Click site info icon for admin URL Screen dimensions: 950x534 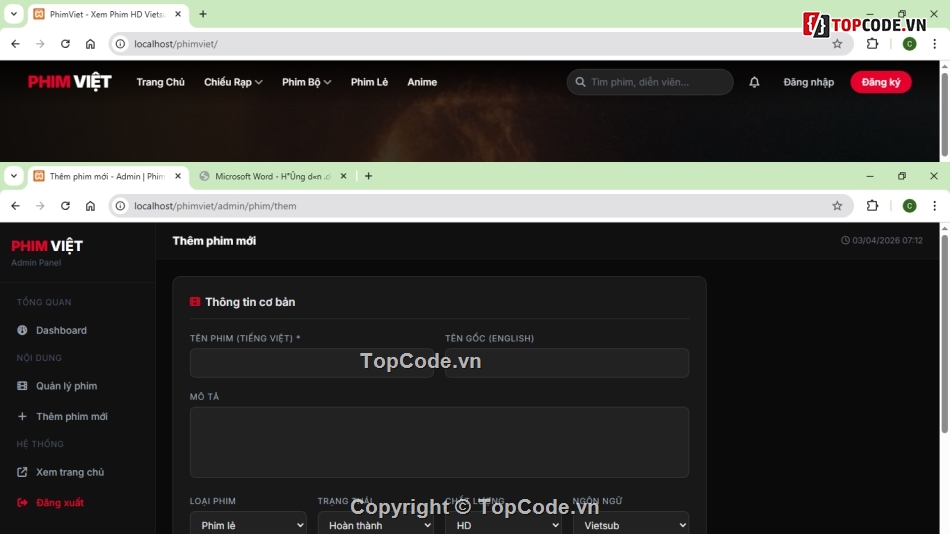point(121,206)
